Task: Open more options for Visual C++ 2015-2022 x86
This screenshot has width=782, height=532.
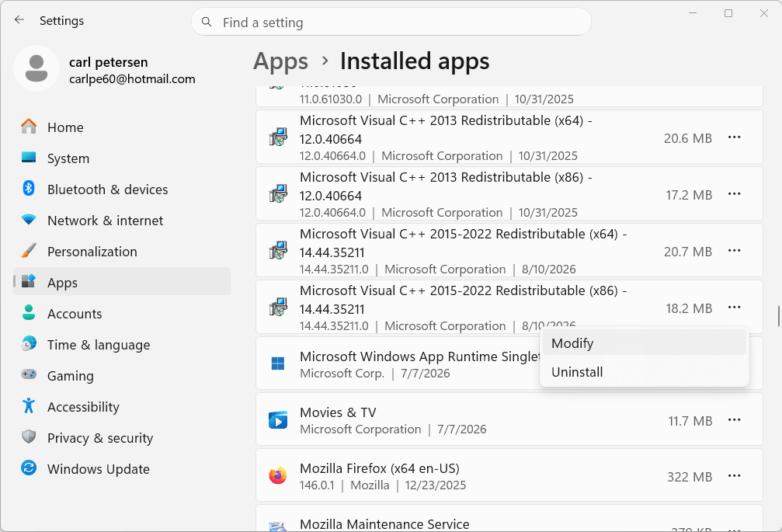Action: tap(734, 308)
